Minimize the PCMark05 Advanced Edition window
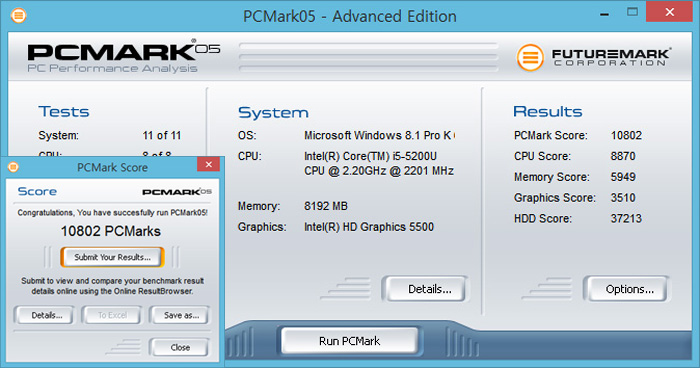The width and height of the screenshot is (700, 368). (x=604, y=14)
